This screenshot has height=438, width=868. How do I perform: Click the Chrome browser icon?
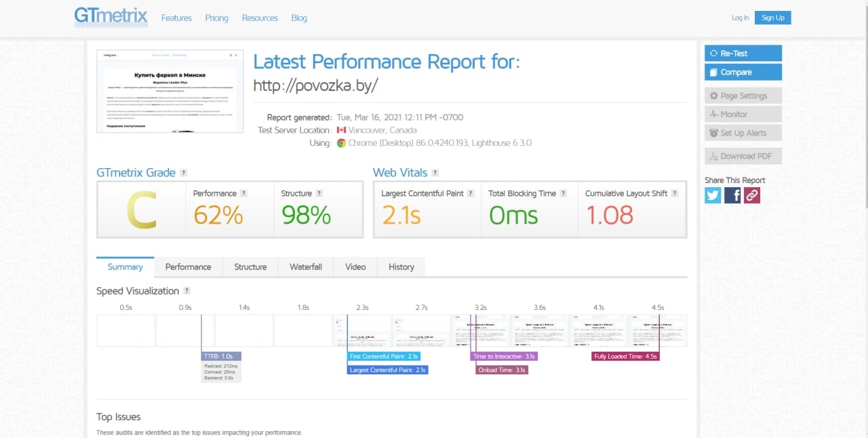coord(341,143)
